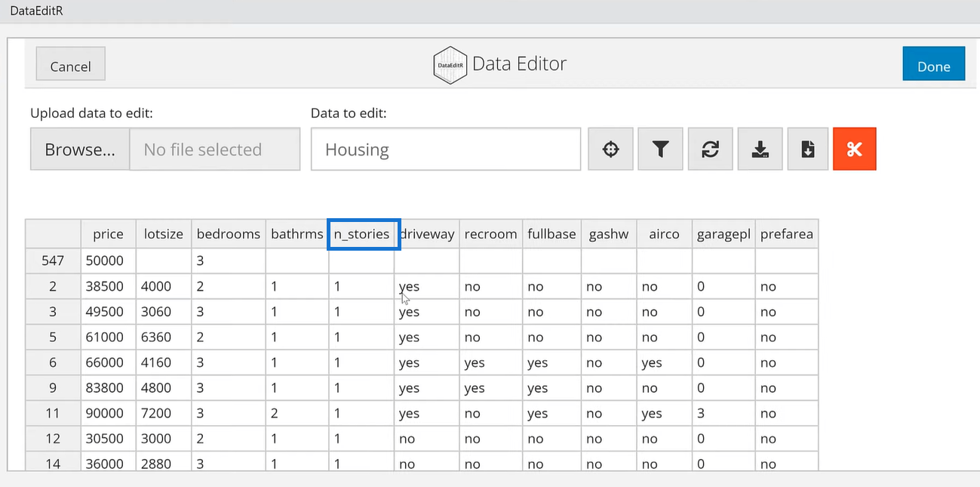
Task: Click fullbase cell 'yes' in row 11
Action: pos(551,412)
